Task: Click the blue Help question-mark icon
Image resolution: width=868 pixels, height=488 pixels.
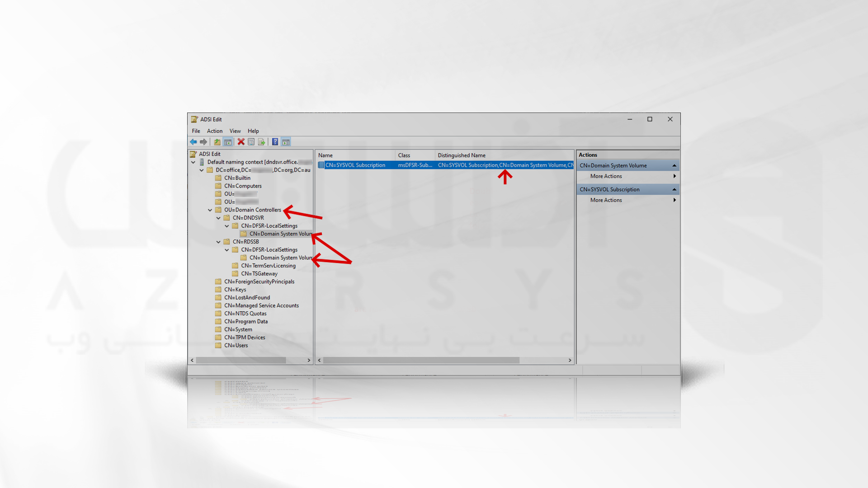Action: click(x=275, y=142)
